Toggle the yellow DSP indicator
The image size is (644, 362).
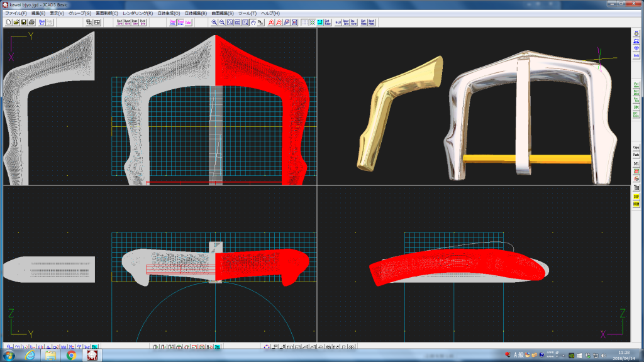point(636,196)
